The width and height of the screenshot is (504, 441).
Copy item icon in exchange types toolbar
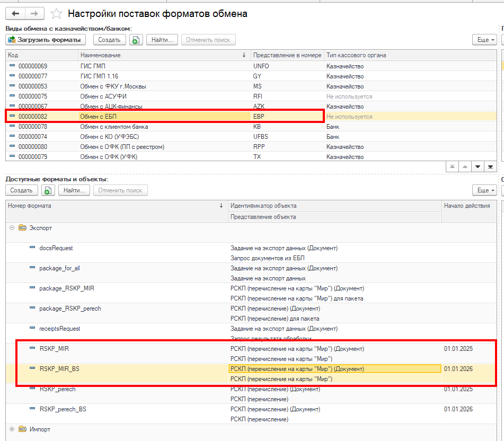click(x=136, y=40)
